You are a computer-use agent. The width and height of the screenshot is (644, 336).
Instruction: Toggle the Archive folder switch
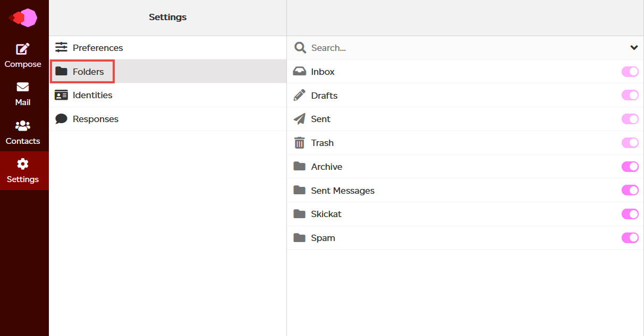(x=630, y=166)
